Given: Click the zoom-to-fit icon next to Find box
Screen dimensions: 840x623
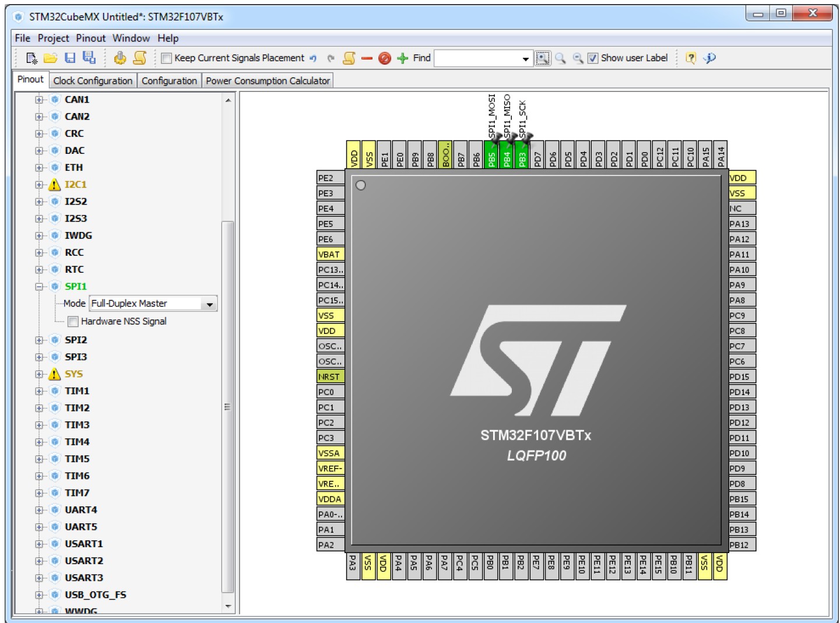Looking at the screenshot, I should [543, 58].
